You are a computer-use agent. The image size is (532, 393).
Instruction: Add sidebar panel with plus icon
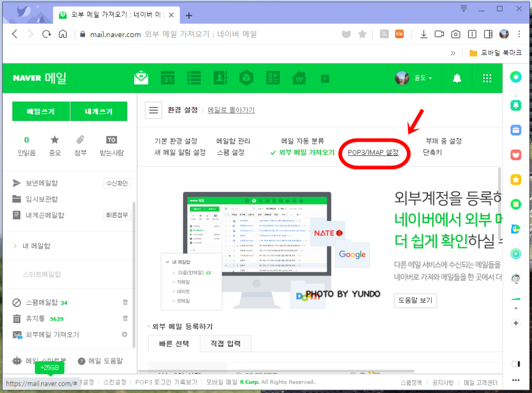[x=515, y=323]
